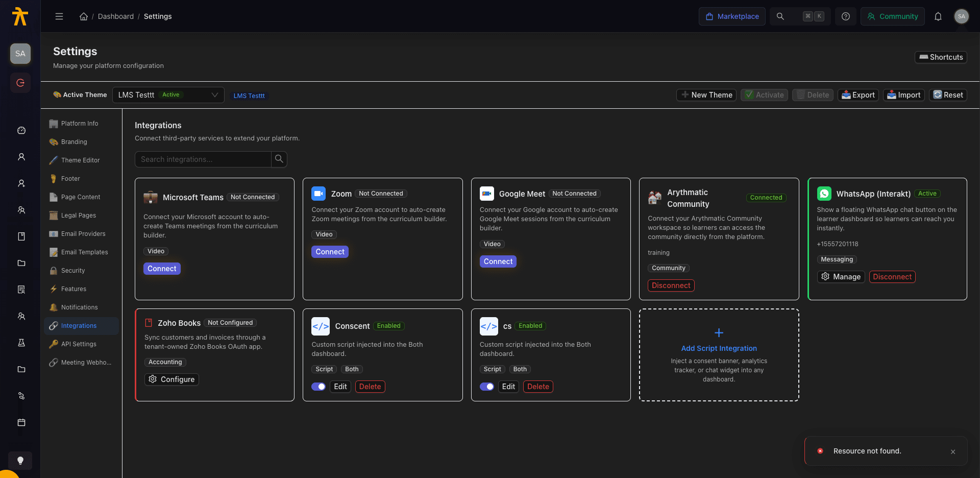Click the flask icon in left sidebar
This screenshot has height=478, width=980.
click(21, 343)
